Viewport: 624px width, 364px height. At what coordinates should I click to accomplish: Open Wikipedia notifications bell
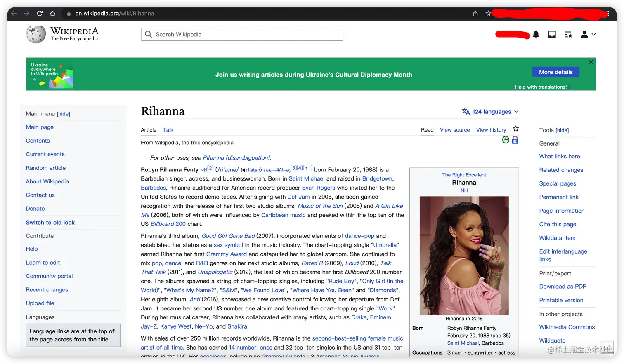click(536, 35)
